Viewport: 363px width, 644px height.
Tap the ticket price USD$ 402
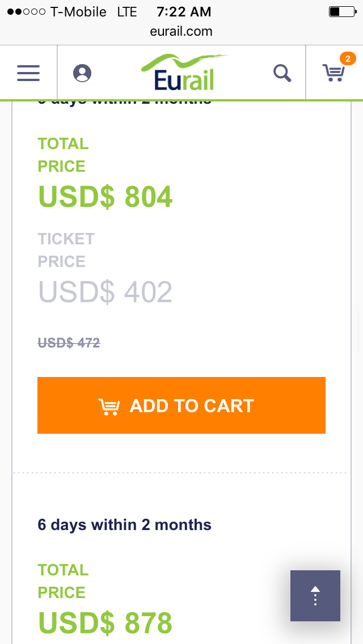(105, 292)
